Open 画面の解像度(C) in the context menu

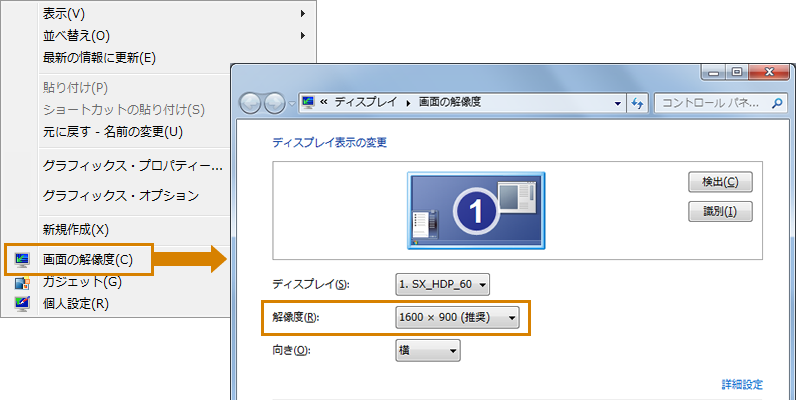(87, 260)
